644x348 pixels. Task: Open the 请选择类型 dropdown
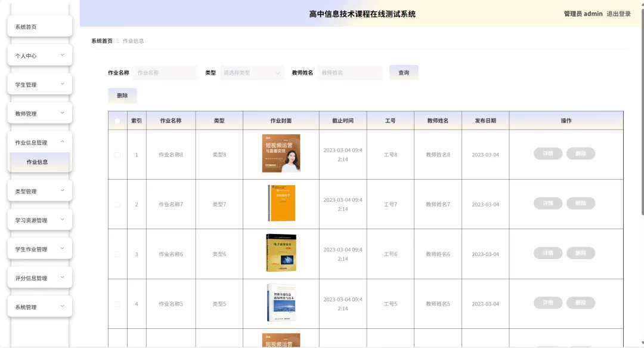pyautogui.click(x=252, y=73)
